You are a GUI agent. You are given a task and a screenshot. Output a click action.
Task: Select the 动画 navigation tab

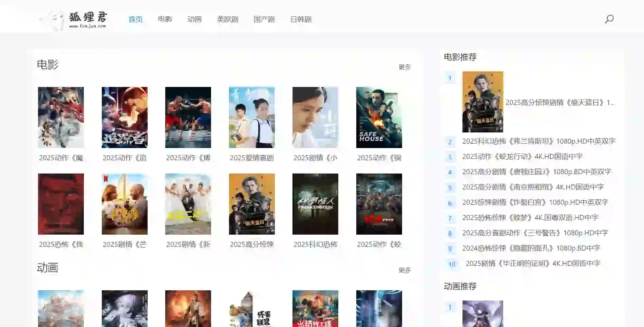point(194,19)
